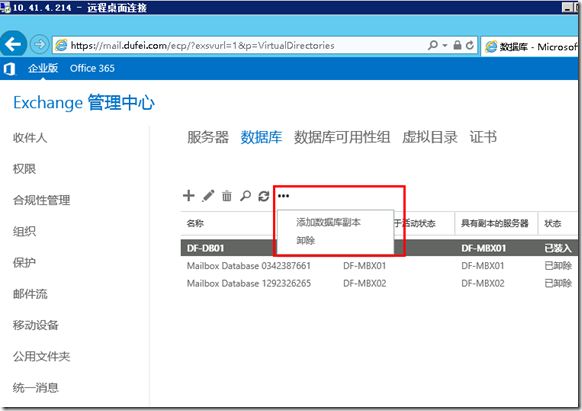Viewport: 582px width, 411px height.
Task: Go to 邮件流 in the left navigation
Action: click(30, 294)
